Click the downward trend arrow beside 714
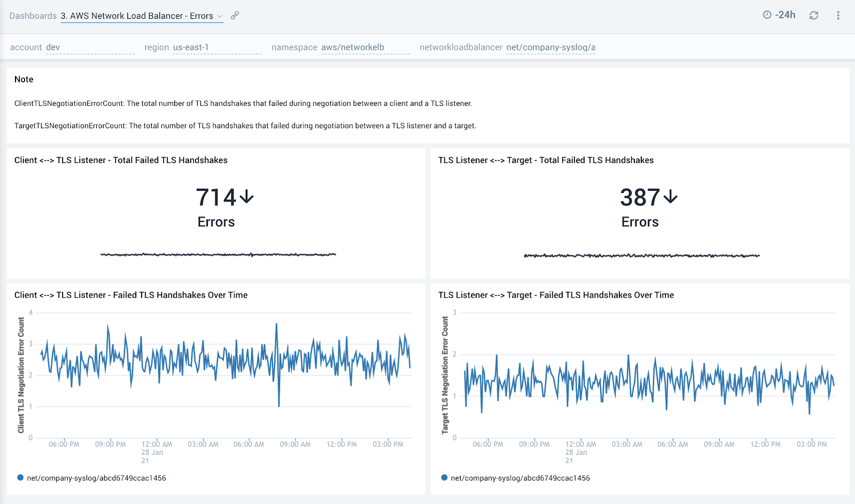Image resolution: width=855 pixels, height=504 pixels. (x=246, y=197)
